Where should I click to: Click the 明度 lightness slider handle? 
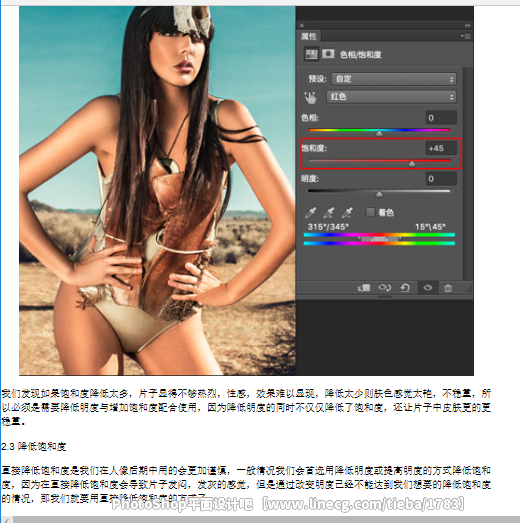379,194
